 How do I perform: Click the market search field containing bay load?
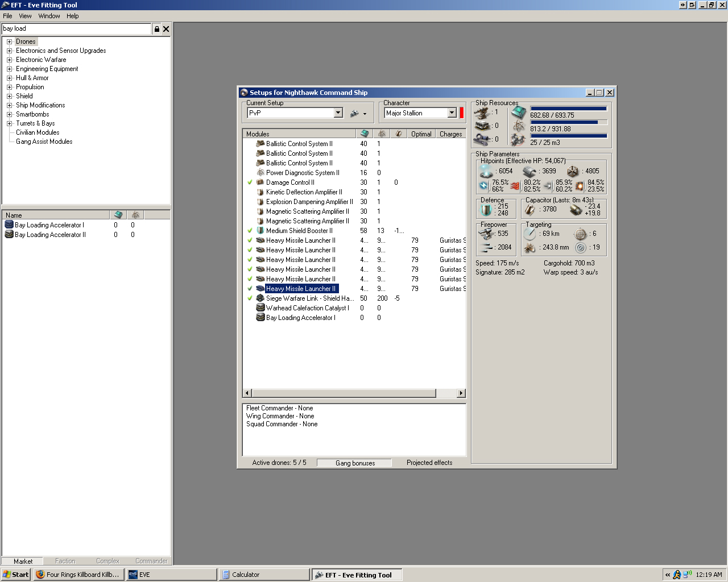(77, 29)
